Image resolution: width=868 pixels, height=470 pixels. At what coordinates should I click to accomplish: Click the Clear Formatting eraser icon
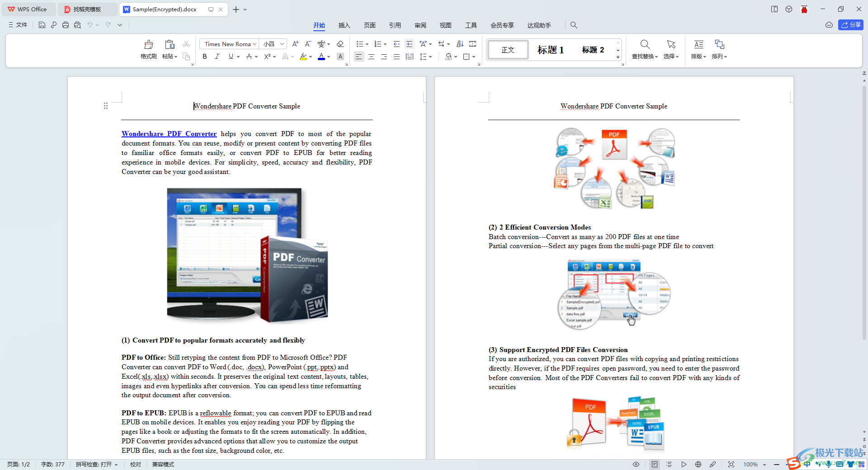(x=340, y=44)
